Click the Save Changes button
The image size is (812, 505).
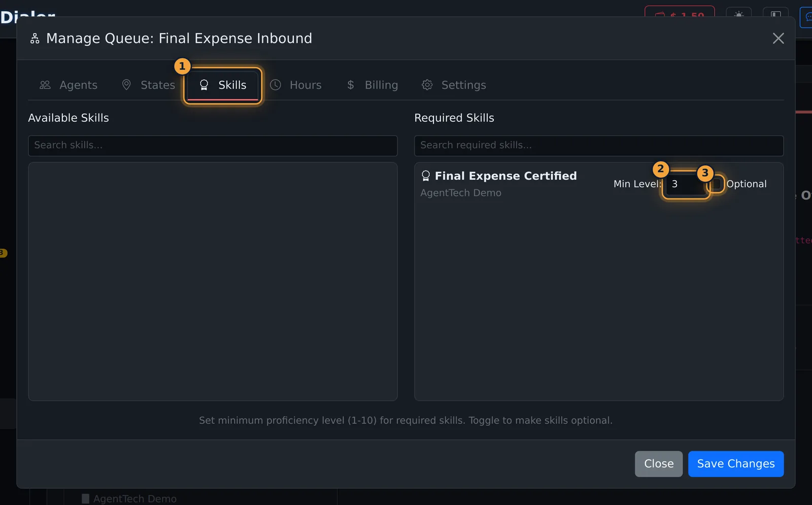point(736,464)
